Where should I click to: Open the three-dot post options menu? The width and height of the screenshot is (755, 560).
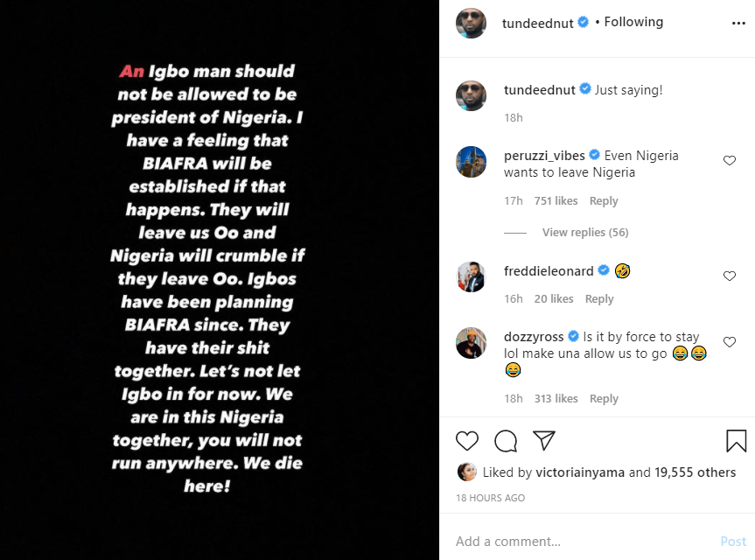click(x=738, y=23)
